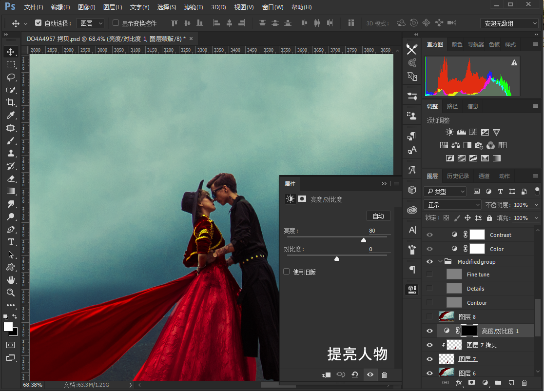Open the blend mode 正常 dropdown
The height and width of the screenshot is (392, 544).
point(452,205)
